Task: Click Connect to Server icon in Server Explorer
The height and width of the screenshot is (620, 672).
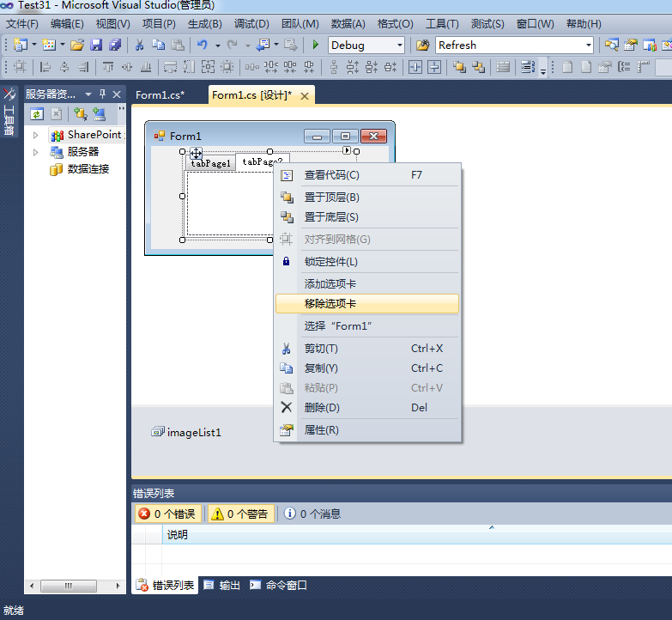Action: (x=100, y=114)
